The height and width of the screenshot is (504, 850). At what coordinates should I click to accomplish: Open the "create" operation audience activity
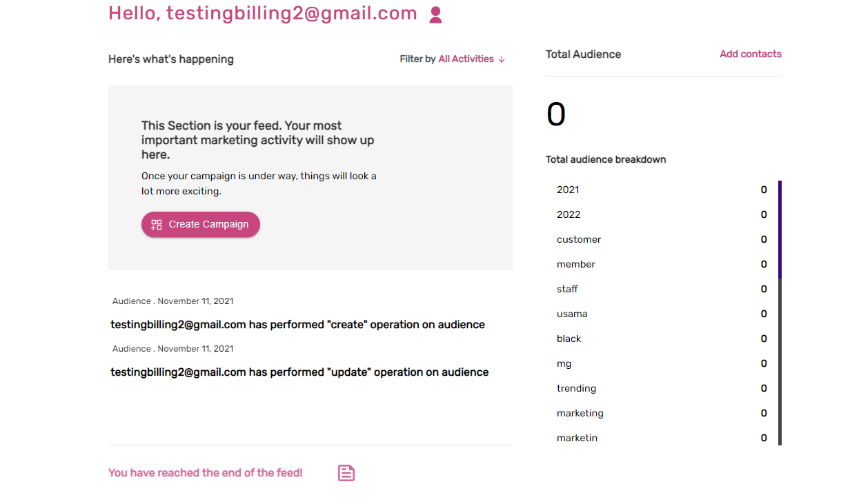[297, 324]
